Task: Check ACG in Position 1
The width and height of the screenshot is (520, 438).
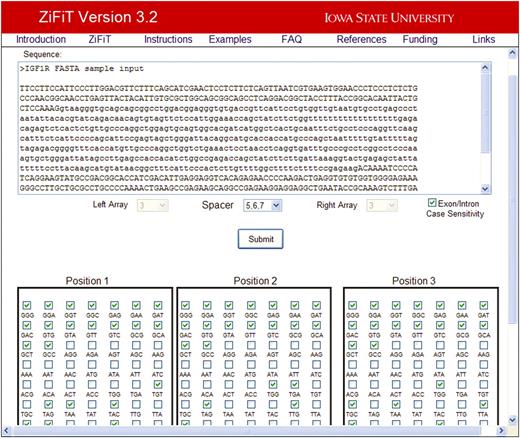Action: (x=27, y=384)
